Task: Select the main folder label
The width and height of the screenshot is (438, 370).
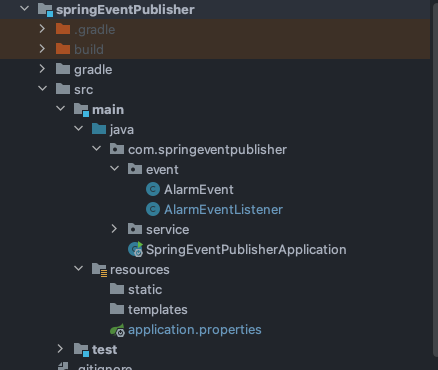Action: (108, 109)
